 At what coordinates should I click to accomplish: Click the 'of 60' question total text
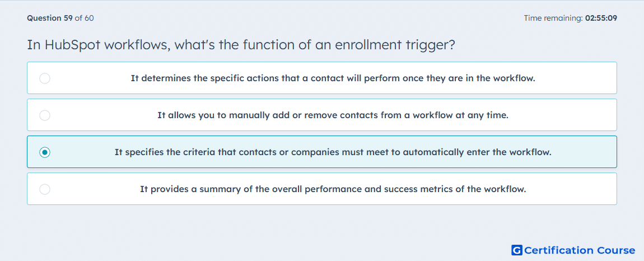[84, 18]
